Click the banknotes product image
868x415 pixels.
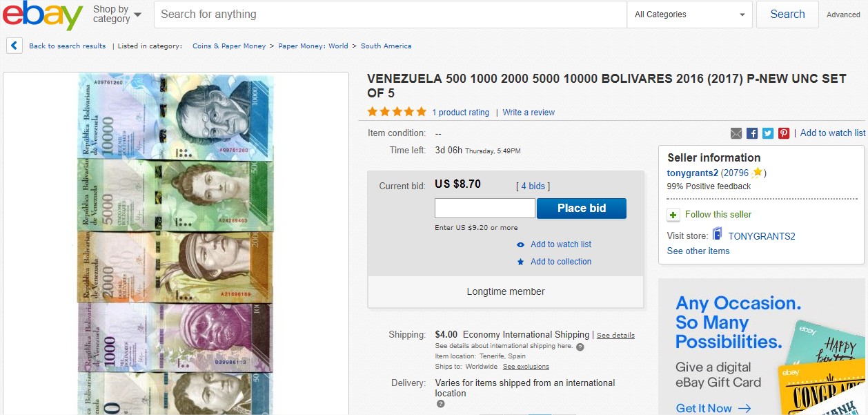point(176,243)
